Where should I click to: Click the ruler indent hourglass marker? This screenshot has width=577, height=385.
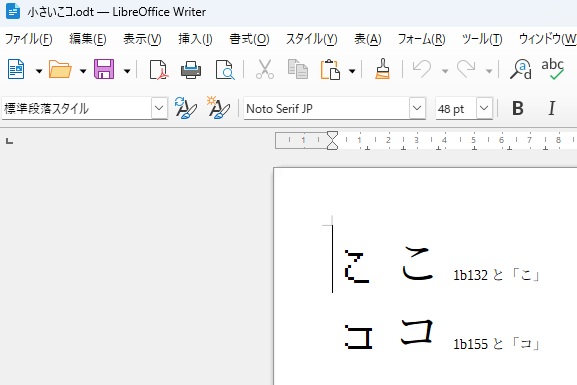332,140
